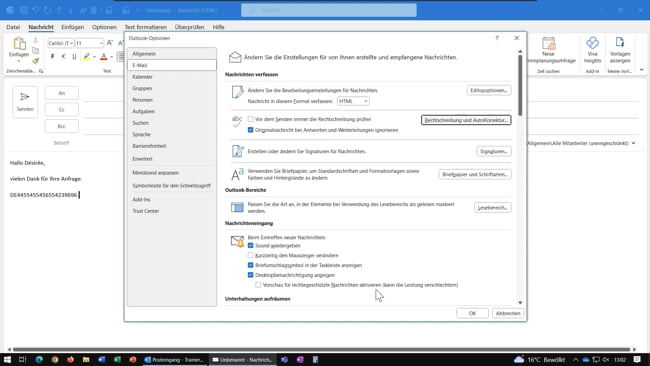Uncheck 'Briefumschlagsymbol in der Taskleiste anzeigen'
This screenshot has width=650, height=366.
tap(250, 265)
